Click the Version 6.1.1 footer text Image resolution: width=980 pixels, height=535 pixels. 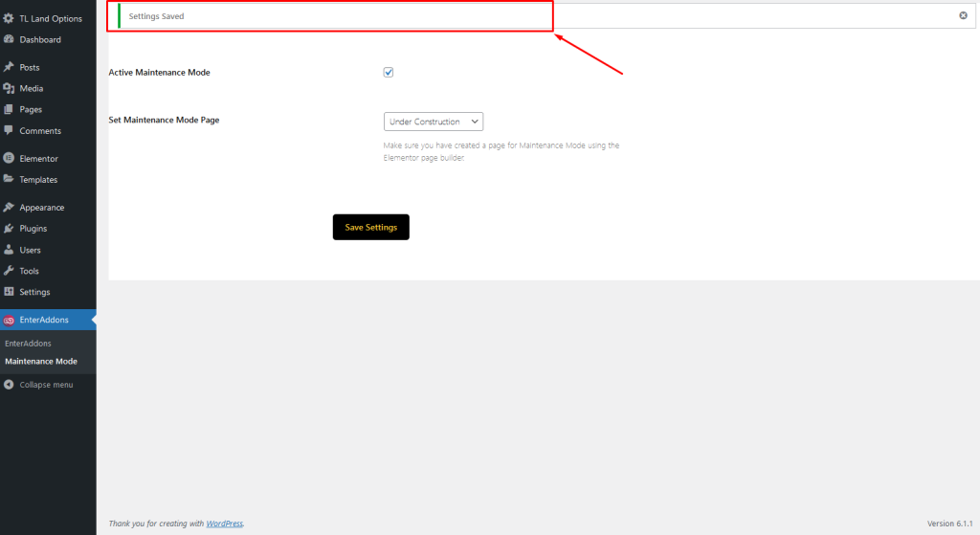click(949, 524)
